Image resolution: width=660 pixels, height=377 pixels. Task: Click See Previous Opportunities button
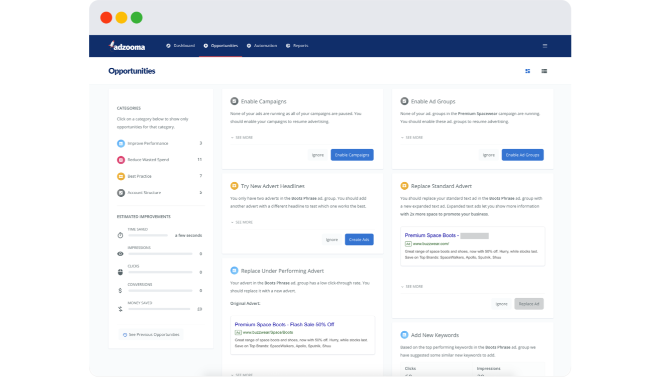[151, 335]
